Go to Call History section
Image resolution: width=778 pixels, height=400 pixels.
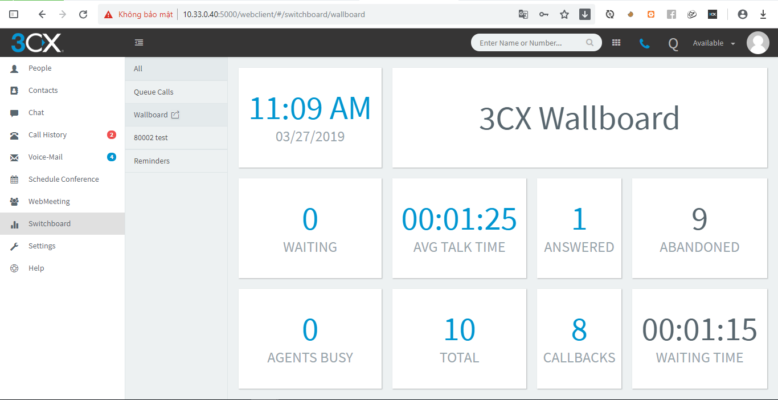pyautogui.click(x=47, y=135)
